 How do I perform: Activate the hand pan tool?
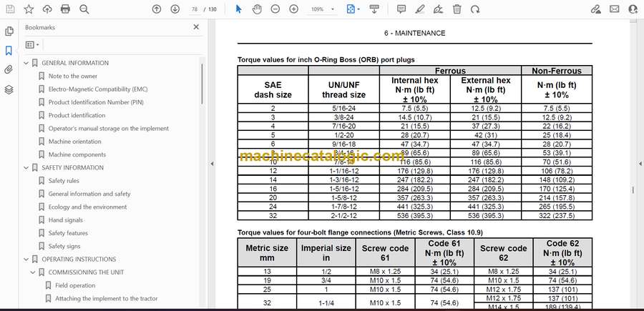click(x=257, y=9)
